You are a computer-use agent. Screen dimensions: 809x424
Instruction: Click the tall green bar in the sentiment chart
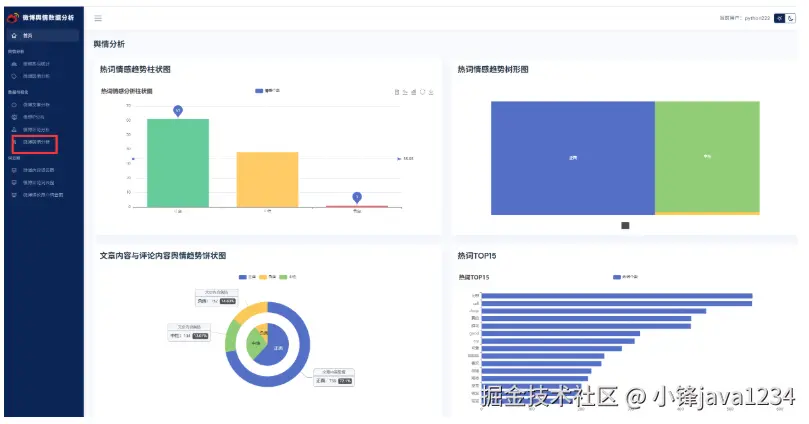coord(178,163)
